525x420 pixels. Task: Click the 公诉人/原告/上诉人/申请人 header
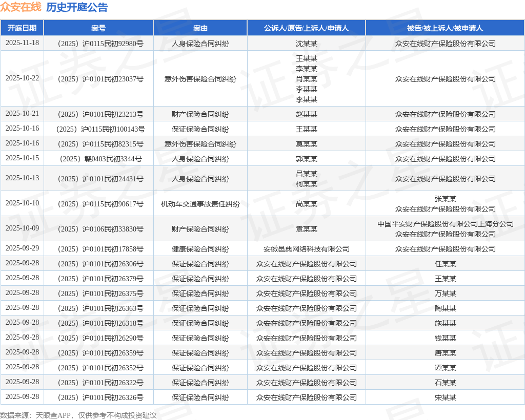(307, 28)
